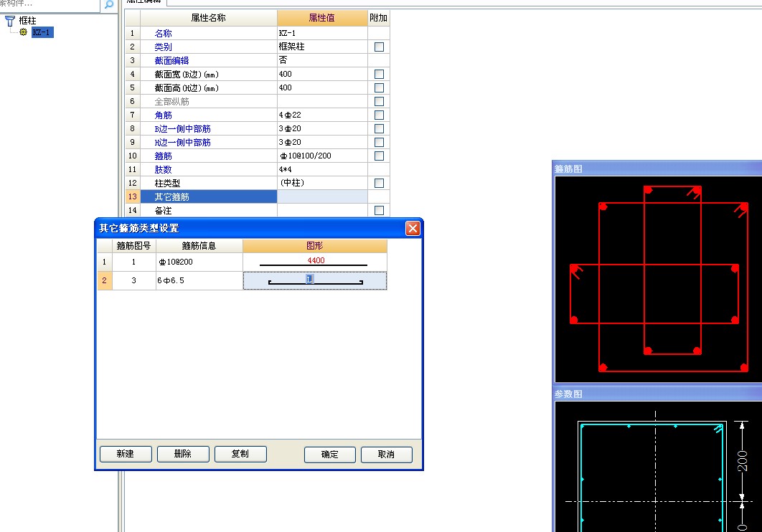Screen dimensions: 762x532
Task: Select KZ-1 in the component tree
Action: point(42,32)
